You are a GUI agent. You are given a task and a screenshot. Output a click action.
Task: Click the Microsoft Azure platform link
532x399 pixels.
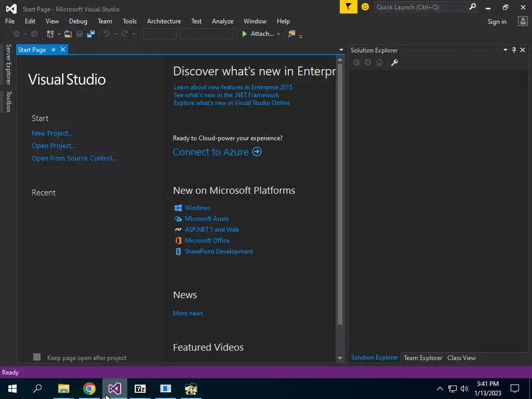click(x=207, y=219)
